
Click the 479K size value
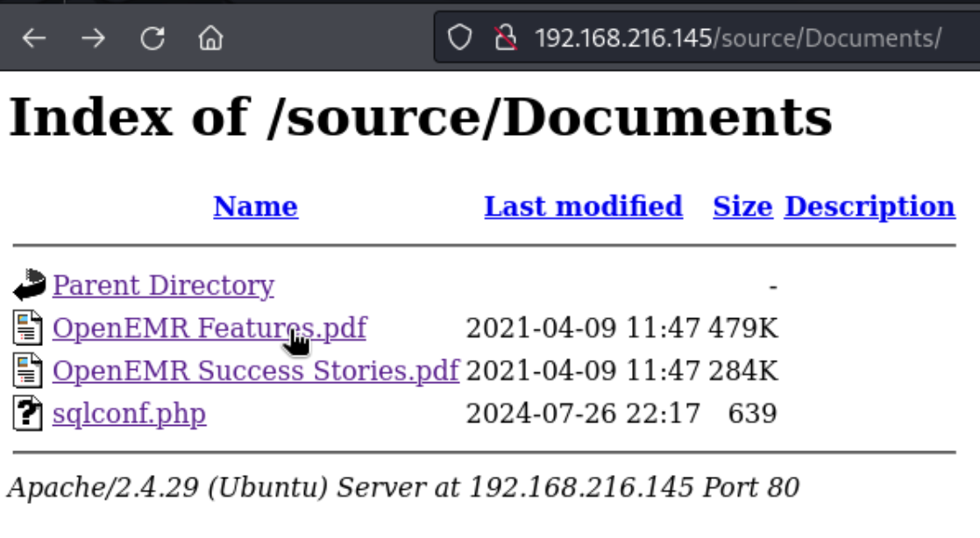pyautogui.click(x=743, y=328)
